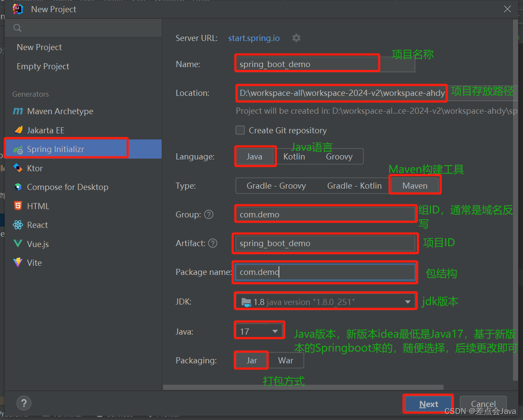The image size is (523, 420).
Task: Click the help icon next to Group
Action: [x=209, y=214]
